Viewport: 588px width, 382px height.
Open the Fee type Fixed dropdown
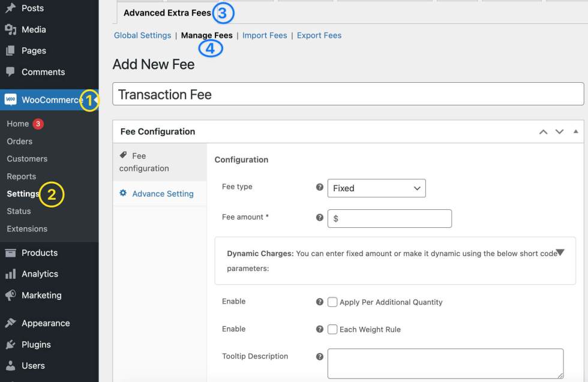[x=377, y=188]
